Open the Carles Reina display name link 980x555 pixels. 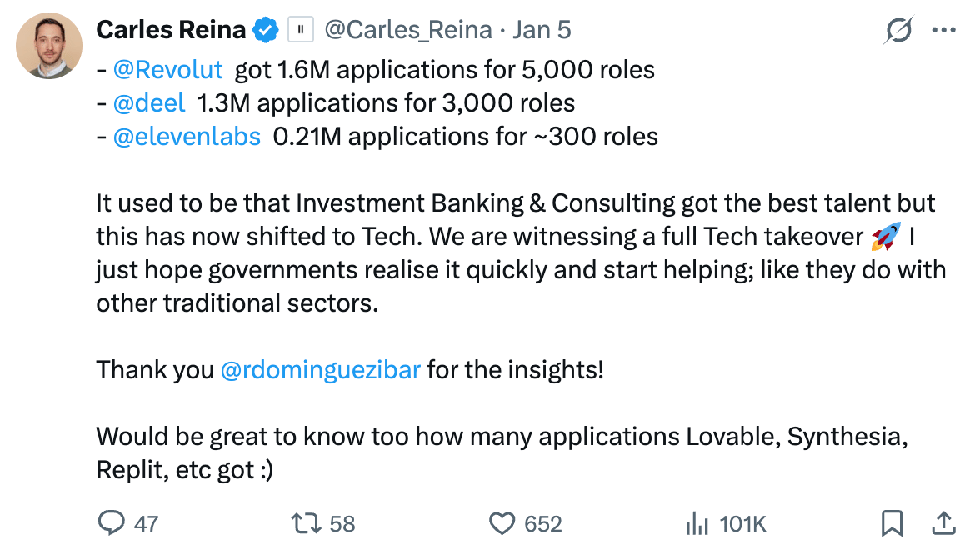tap(171, 31)
